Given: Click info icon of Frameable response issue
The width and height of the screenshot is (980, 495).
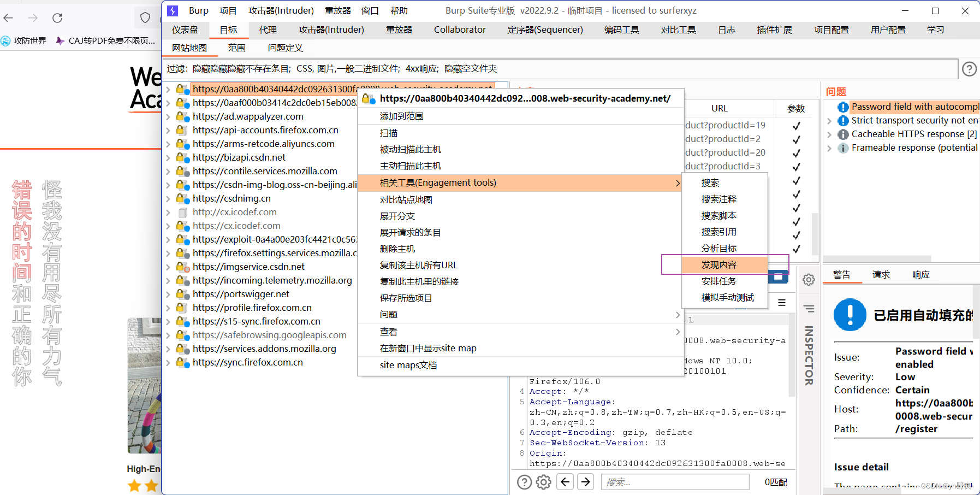Looking at the screenshot, I should pyautogui.click(x=843, y=148).
